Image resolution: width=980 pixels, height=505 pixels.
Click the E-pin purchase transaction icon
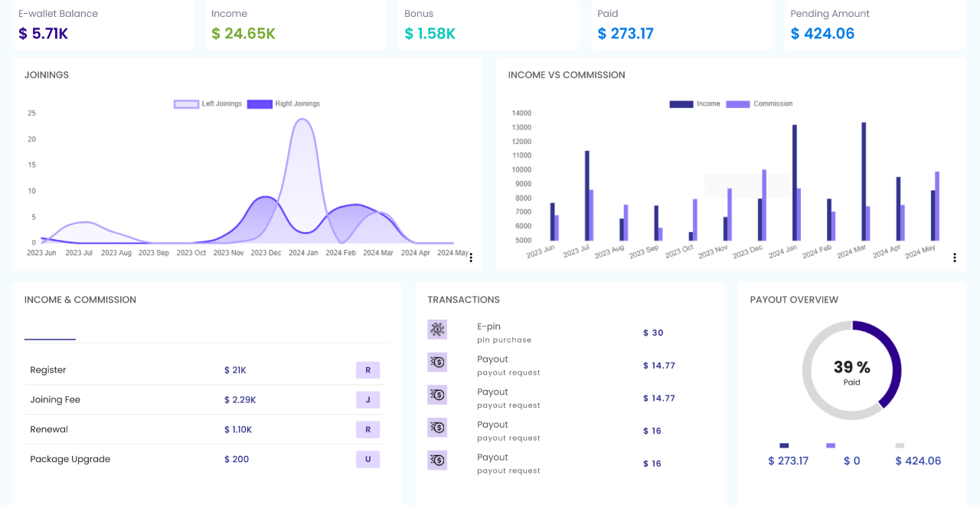pos(437,330)
